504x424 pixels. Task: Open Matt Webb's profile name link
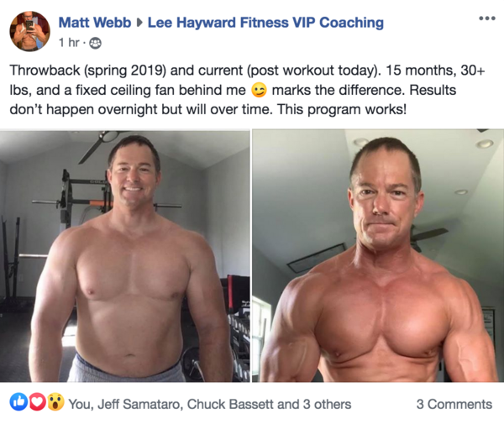pyautogui.click(x=95, y=23)
